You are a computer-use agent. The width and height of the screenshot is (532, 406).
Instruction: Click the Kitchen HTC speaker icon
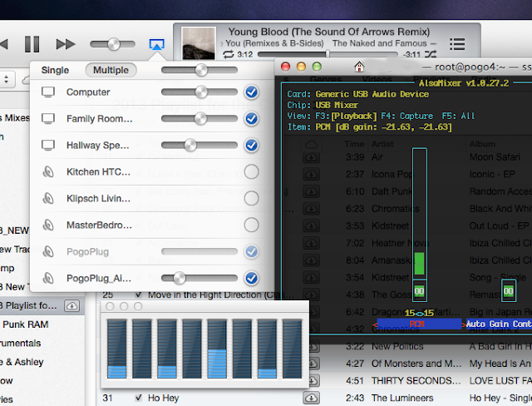pyautogui.click(x=48, y=172)
